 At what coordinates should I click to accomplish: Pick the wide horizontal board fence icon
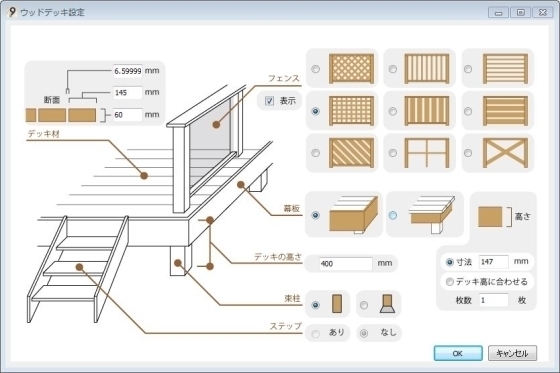[x=505, y=111]
